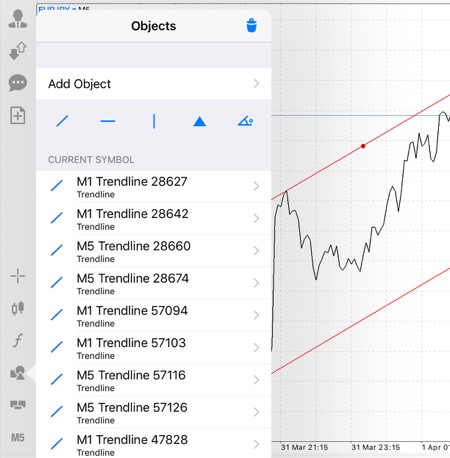450x458 pixels.
Task: Open M5 Trendline 57126 entry
Action: click(x=154, y=413)
